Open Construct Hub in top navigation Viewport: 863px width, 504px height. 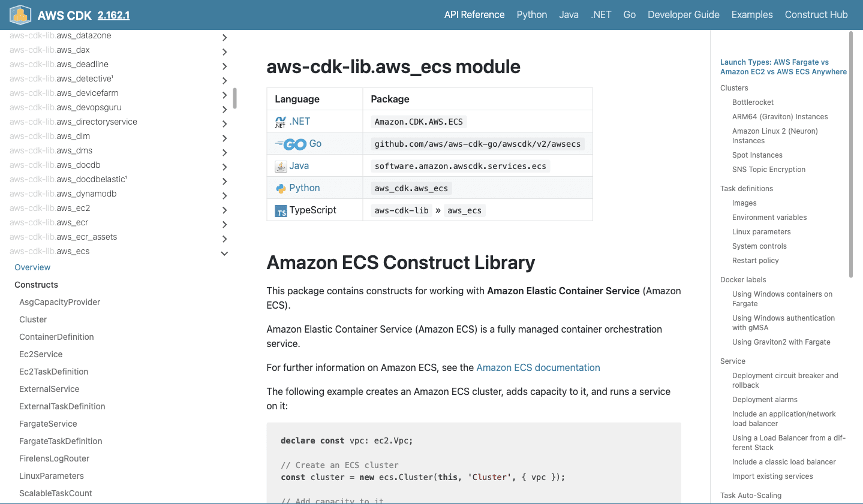click(x=816, y=15)
